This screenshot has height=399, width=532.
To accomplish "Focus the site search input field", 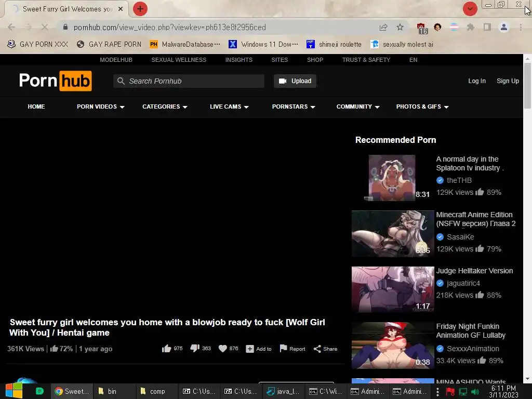I will point(189,81).
